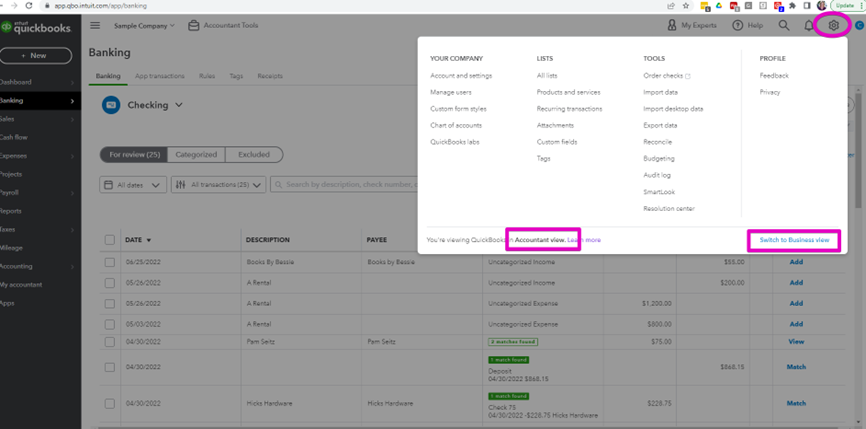The width and height of the screenshot is (866, 429).
Task: Sort by the DATE column header
Action: [138, 240]
